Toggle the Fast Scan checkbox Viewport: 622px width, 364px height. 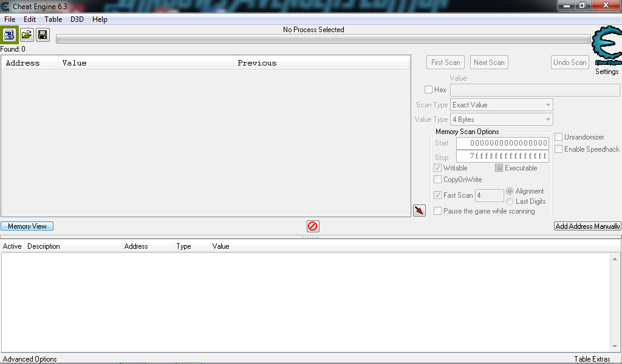[x=437, y=195]
